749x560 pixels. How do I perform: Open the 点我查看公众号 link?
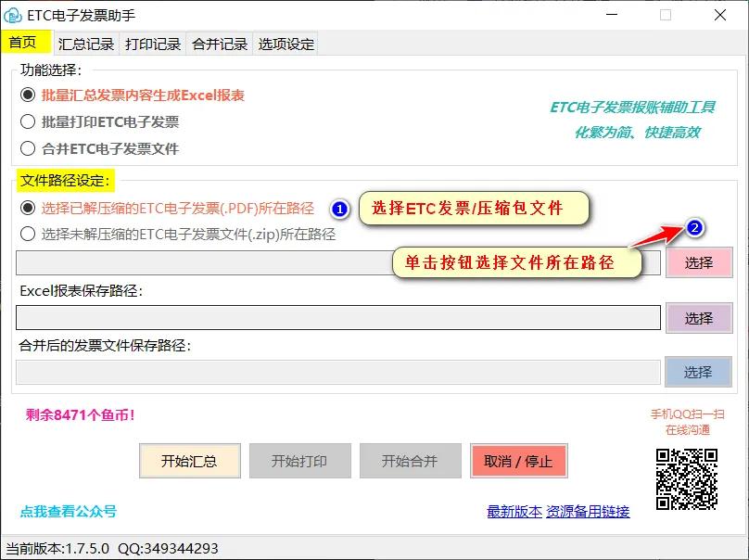[x=69, y=511]
